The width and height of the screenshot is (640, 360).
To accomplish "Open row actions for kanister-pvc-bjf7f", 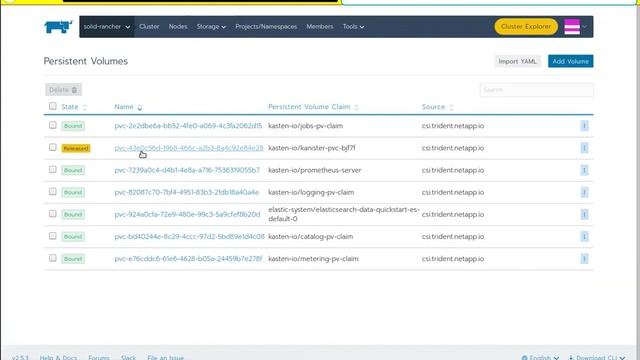I will (584, 148).
